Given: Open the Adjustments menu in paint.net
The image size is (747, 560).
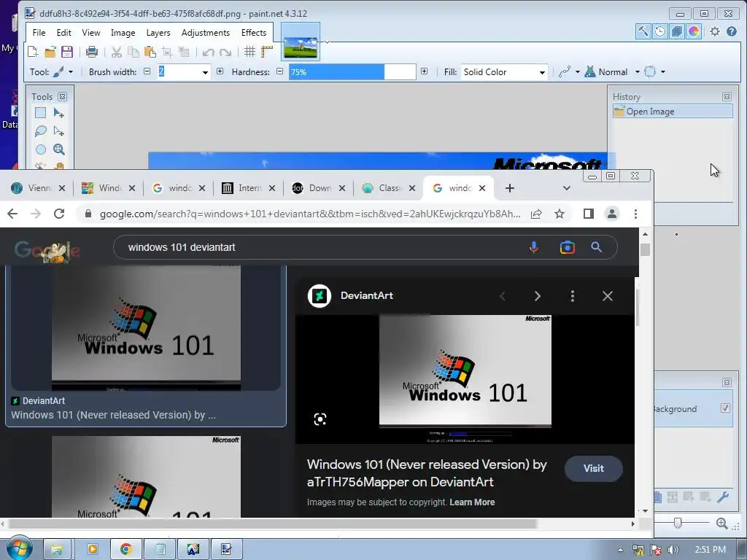Looking at the screenshot, I should (205, 33).
